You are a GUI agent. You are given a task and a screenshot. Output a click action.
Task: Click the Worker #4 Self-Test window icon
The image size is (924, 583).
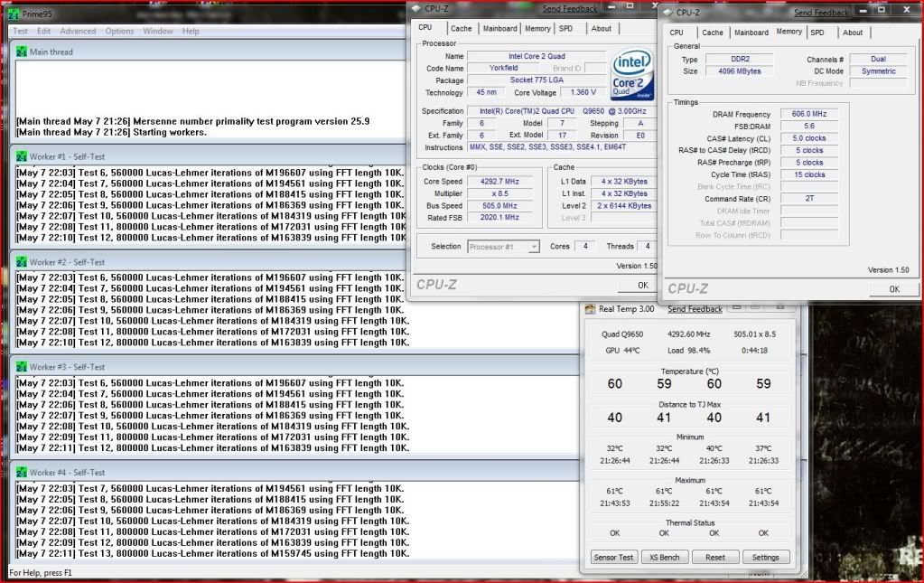click(22, 472)
